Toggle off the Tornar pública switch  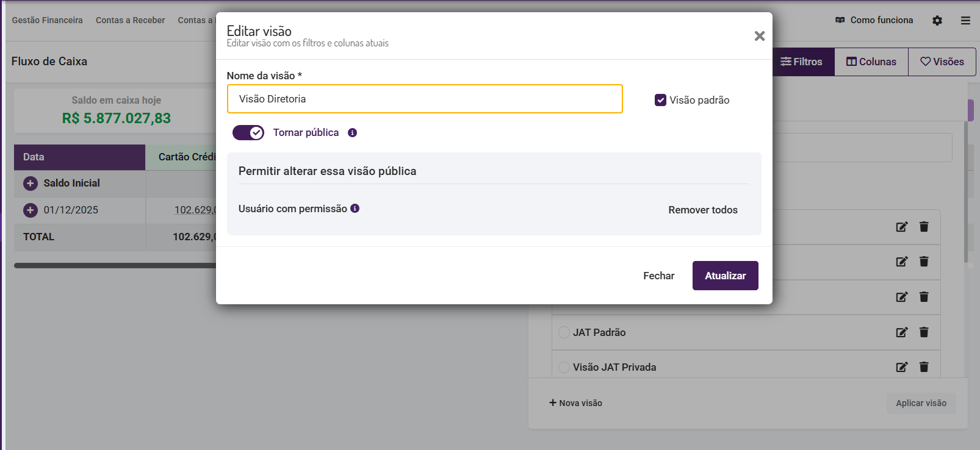(x=248, y=132)
